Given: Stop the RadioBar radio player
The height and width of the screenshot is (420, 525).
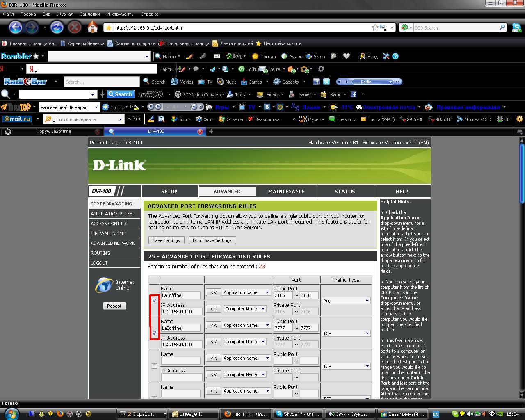Looking at the screenshot, I should pos(340,82).
